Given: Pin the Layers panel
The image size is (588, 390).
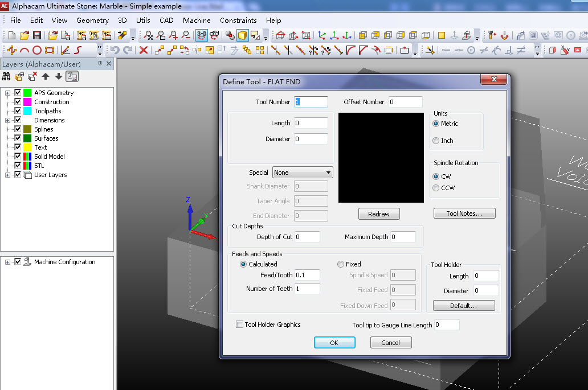Looking at the screenshot, I should click(100, 64).
